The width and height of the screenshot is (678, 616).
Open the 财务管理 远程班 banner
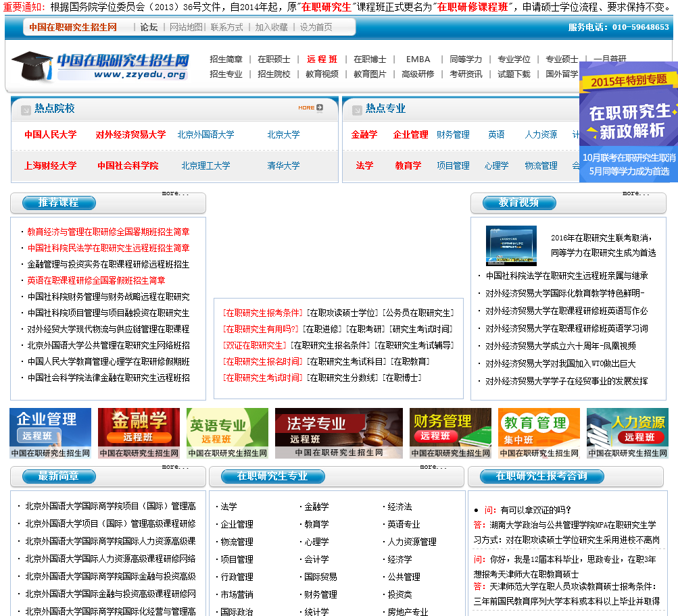(x=451, y=433)
